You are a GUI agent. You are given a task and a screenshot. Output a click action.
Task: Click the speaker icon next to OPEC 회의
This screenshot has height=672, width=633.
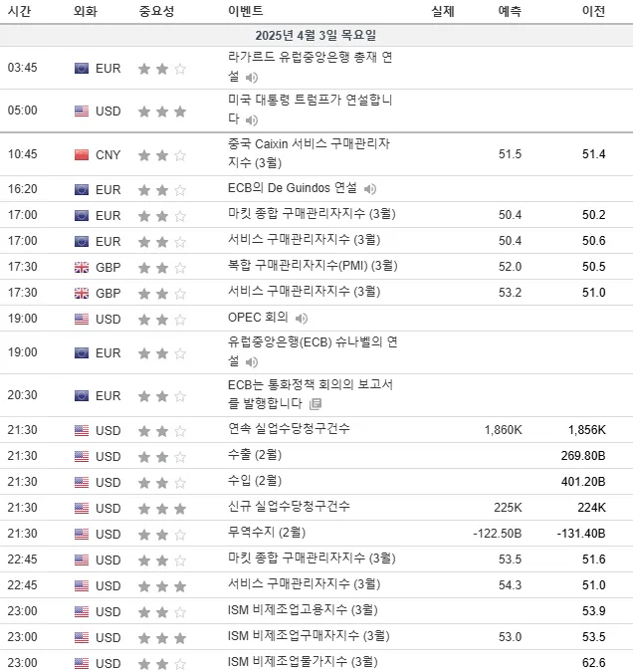pos(302,319)
